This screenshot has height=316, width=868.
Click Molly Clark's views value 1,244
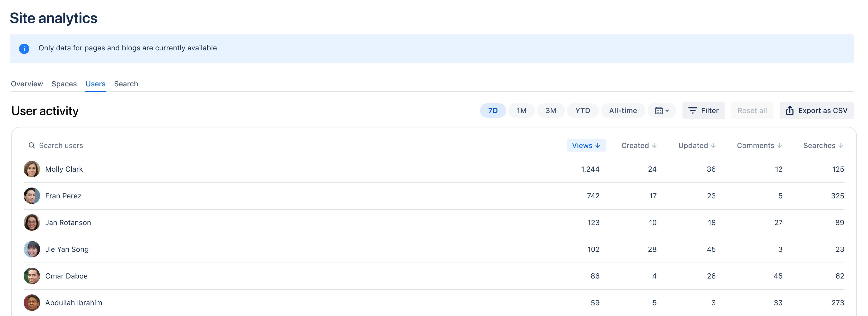pos(590,169)
